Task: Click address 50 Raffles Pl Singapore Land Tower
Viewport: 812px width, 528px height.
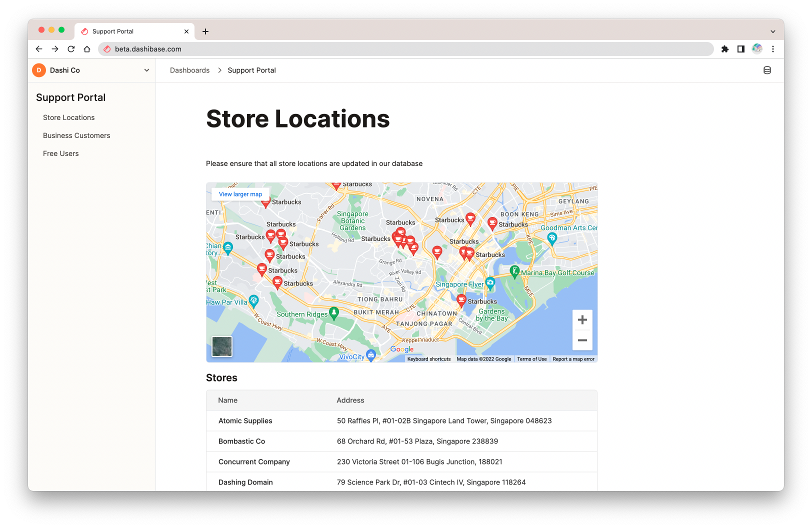Action: click(x=444, y=421)
